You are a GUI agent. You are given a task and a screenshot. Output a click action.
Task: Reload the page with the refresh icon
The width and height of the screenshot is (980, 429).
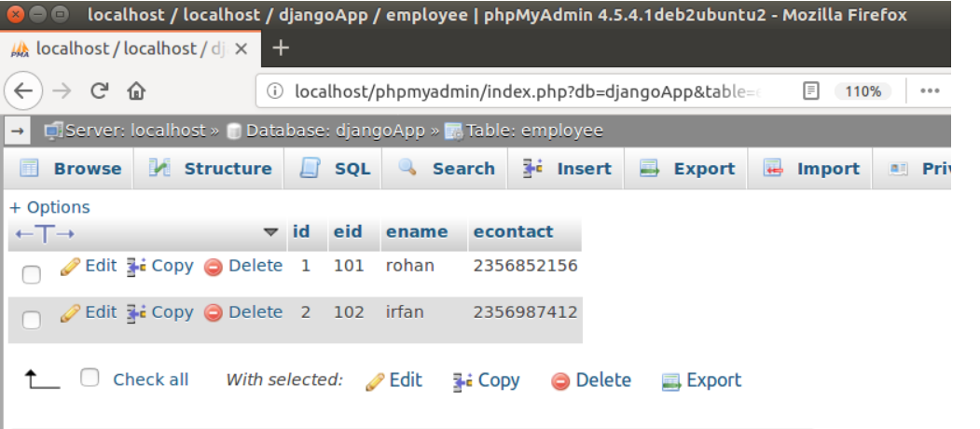pyautogui.click(x=100, y=91)
